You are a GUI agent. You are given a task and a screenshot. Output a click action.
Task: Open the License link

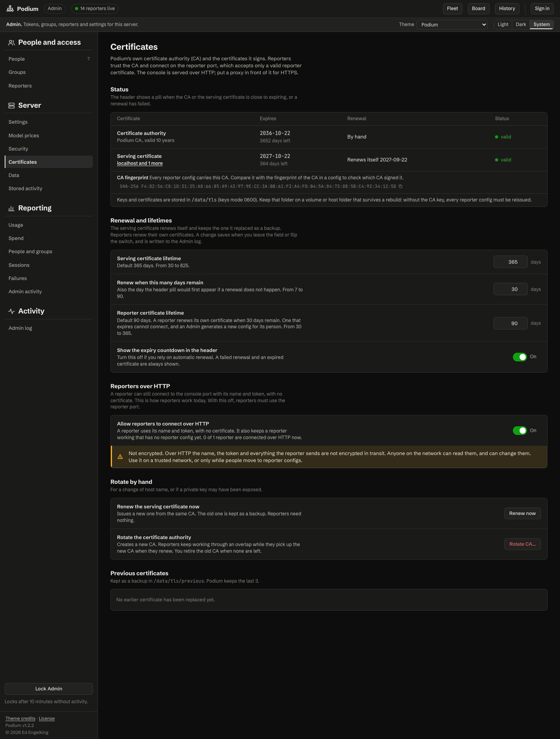coord(47,718)
